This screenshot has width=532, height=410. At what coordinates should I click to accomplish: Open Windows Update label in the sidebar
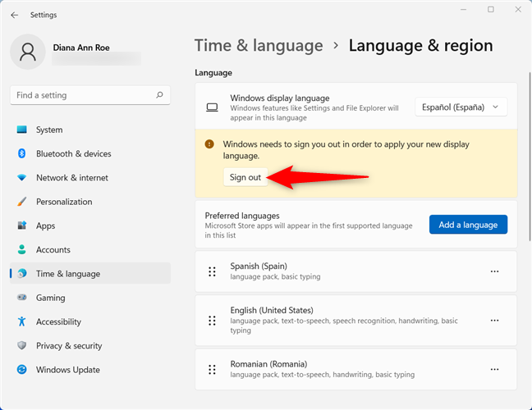[68, 369]
